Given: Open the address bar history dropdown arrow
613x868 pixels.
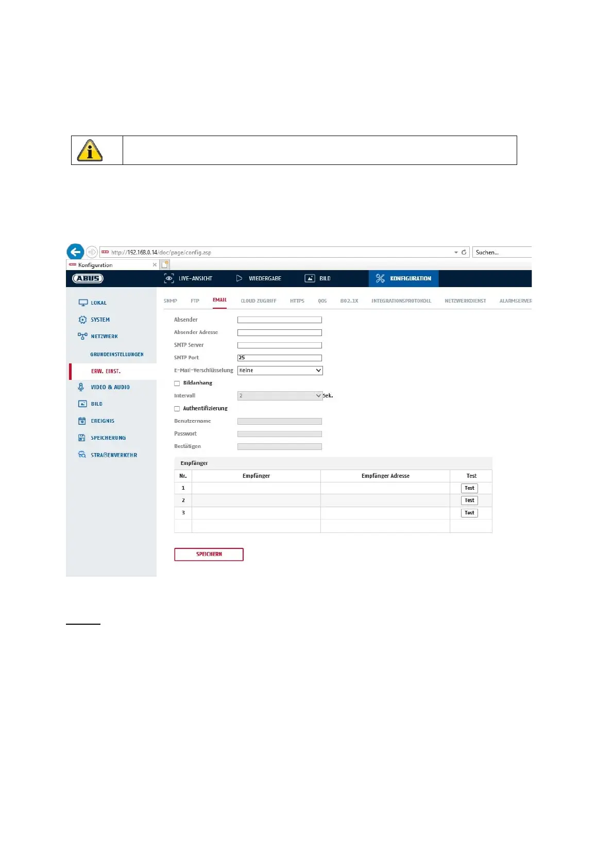Looking at the screenshot, I should pyautogui.click(x=456, y=253).
